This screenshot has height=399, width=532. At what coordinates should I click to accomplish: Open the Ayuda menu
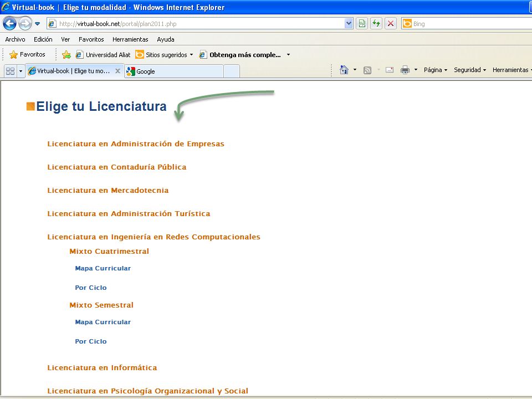tap(166, 39)
